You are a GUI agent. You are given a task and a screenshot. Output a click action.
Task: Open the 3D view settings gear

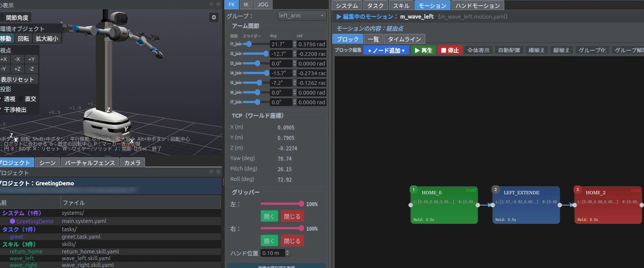(214, 17)
